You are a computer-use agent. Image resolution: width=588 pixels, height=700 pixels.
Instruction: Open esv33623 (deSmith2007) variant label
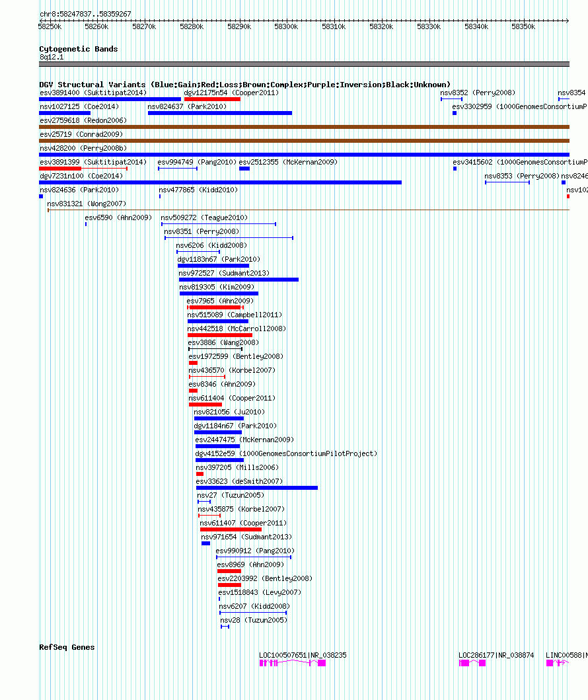239,481
